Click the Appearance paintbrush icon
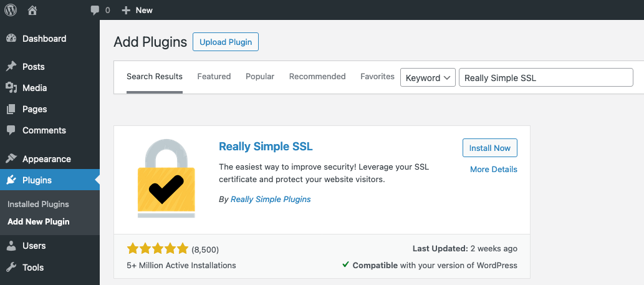The height and width of the screenshot is (285, 644). pos(11,159)
